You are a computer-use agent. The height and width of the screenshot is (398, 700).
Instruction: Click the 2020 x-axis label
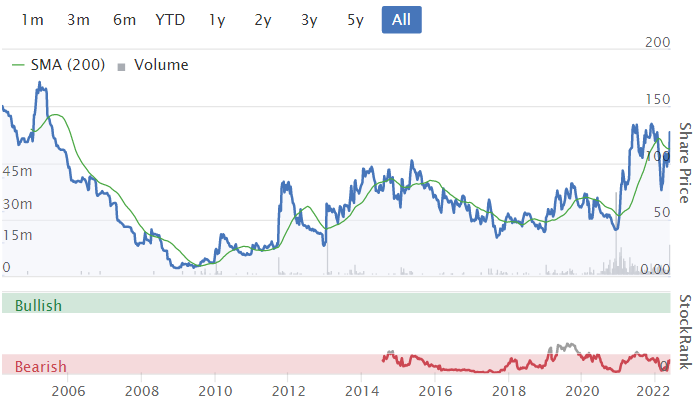point(582,391)
